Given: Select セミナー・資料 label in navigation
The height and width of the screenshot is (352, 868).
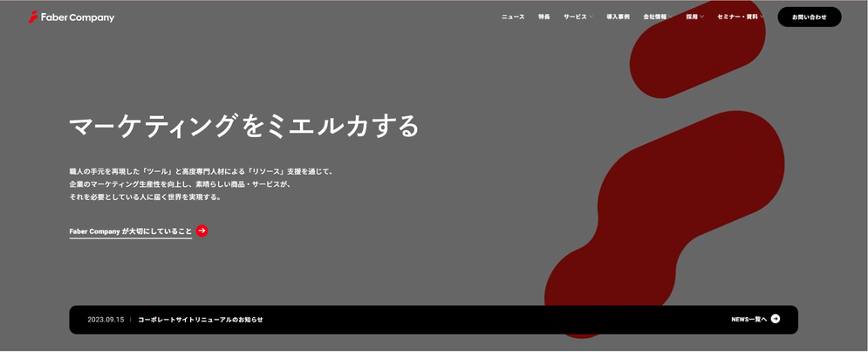Looking at the screenshot, I should click(737, 17).
